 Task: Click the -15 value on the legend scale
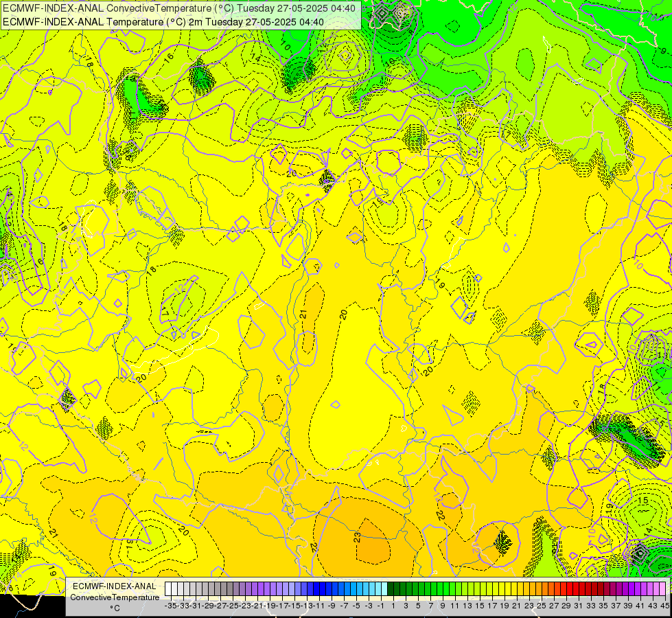point(295,606)
